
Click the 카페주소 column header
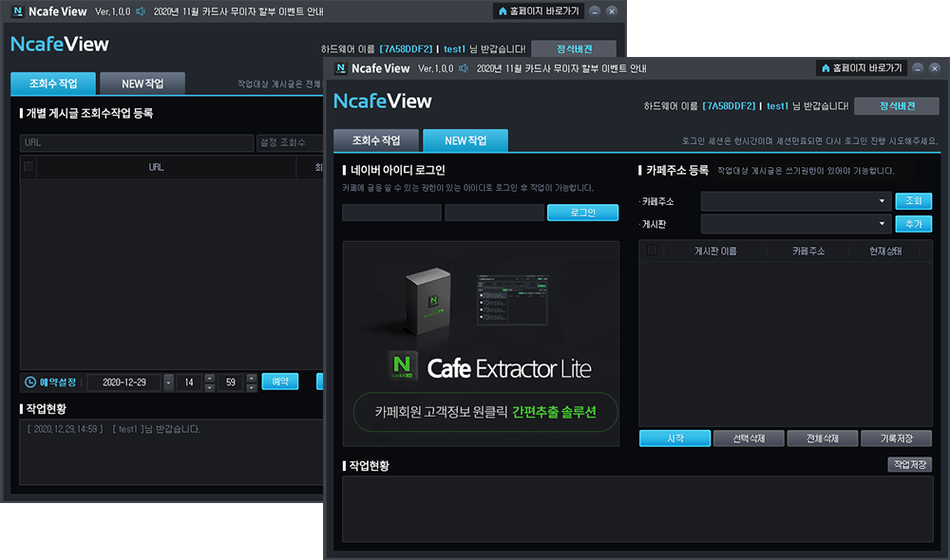click(x=808, y=251)
